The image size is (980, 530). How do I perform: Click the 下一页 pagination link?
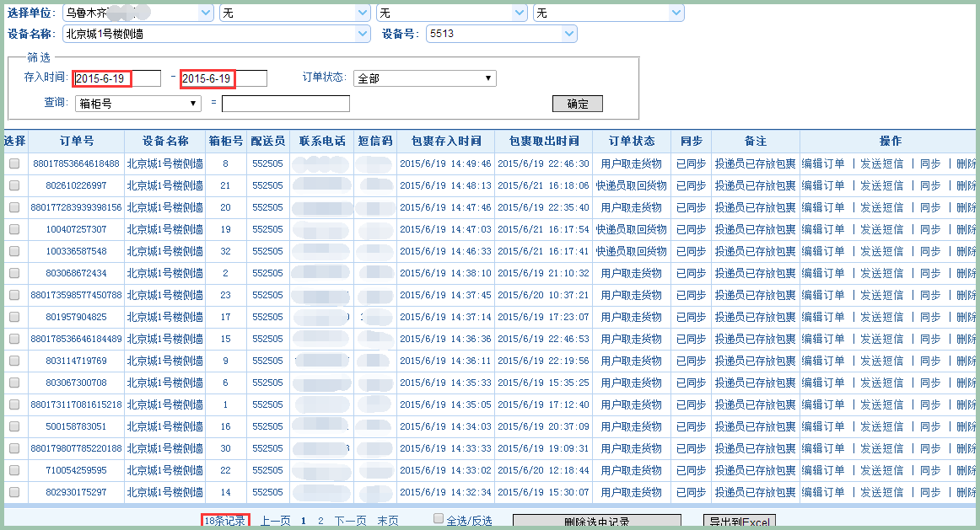350,522
